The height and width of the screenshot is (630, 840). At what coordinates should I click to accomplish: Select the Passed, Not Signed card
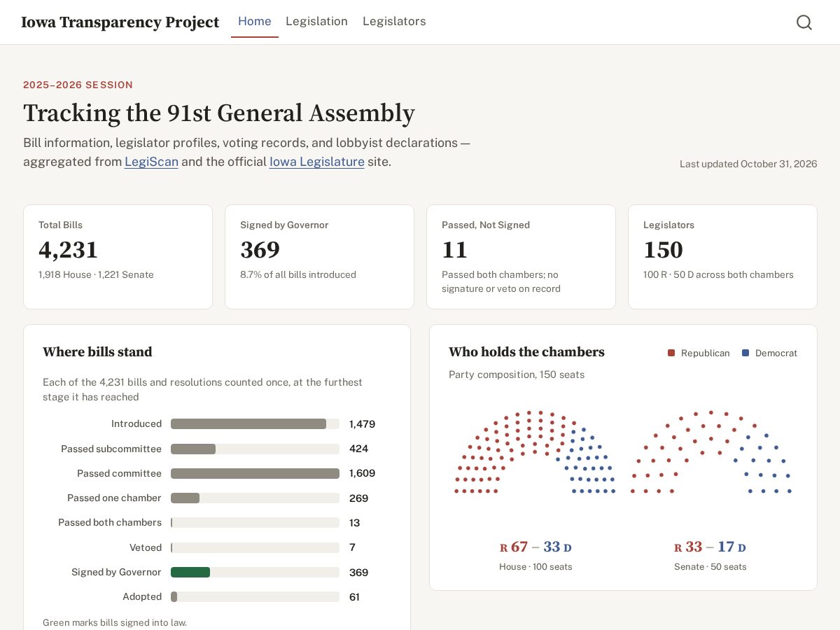tap(521, 257)
